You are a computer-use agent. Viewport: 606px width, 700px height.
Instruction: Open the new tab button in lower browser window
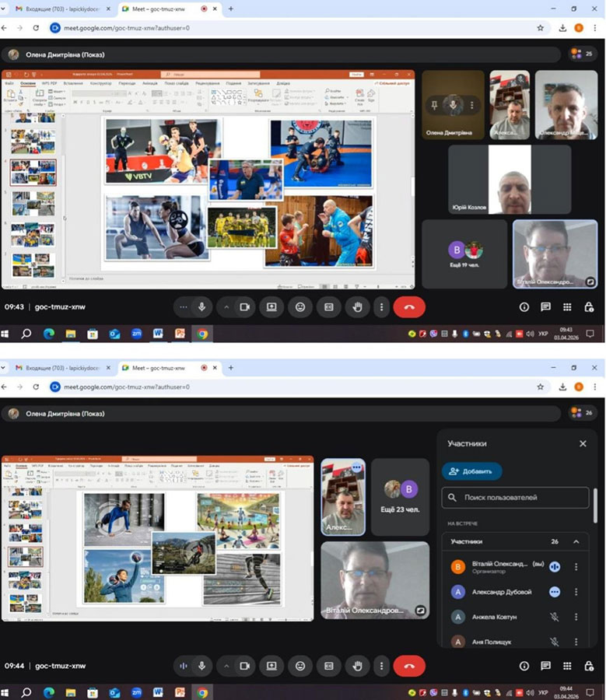(231, 367)
